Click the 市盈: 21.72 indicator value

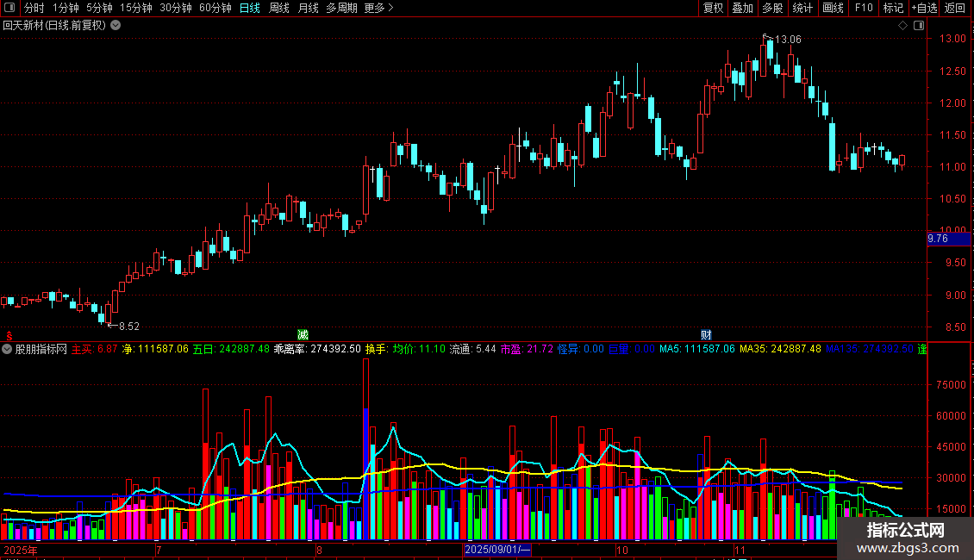tap(527, 349)
